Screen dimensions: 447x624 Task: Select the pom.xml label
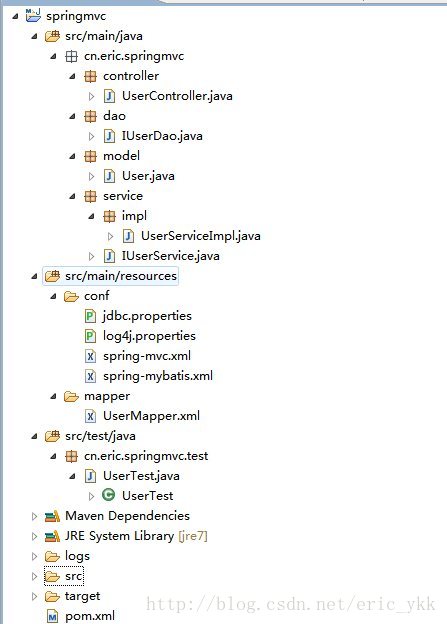coord(90,616)
